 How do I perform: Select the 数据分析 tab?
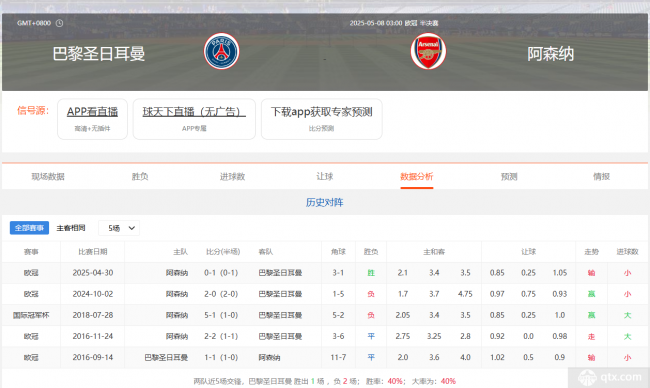click(x=417, y=177)
